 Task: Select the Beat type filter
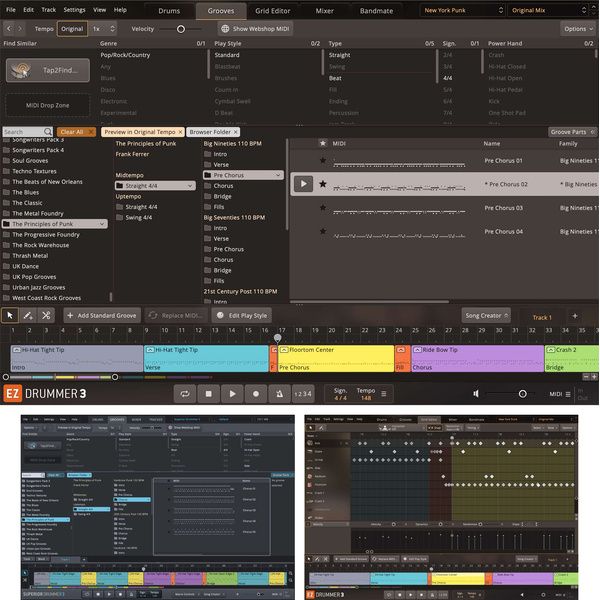335,78
